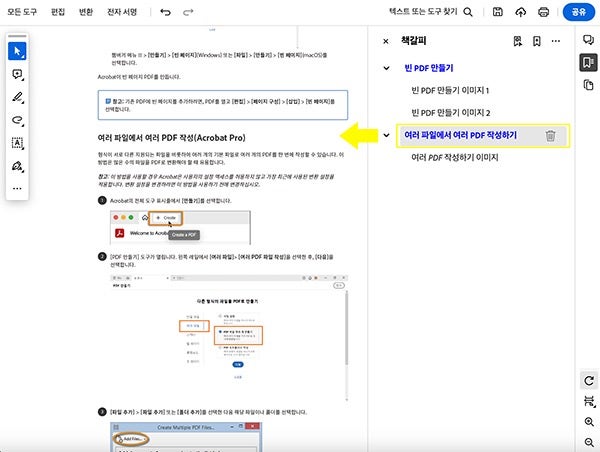Open more tools ellipsis in left toolbar

17,188
